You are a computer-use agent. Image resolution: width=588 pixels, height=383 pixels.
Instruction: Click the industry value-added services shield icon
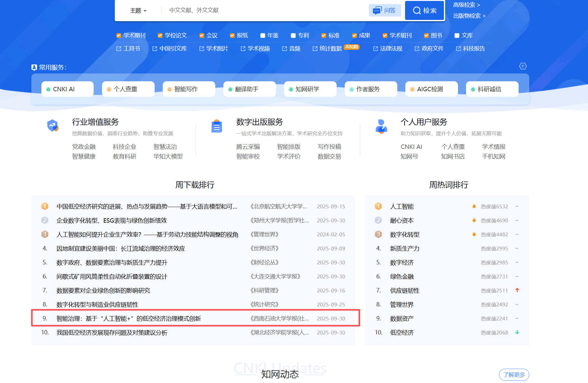[53, 126]
